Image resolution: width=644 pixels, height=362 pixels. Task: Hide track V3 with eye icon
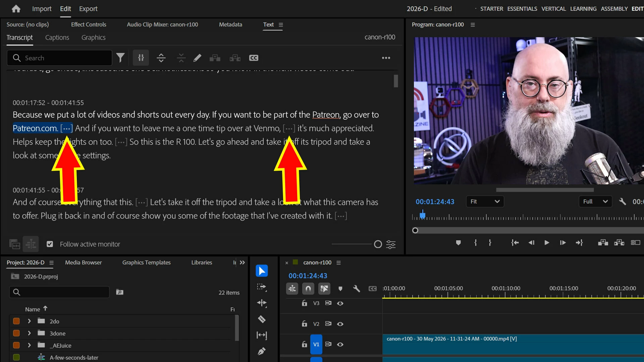pos(340,303)
